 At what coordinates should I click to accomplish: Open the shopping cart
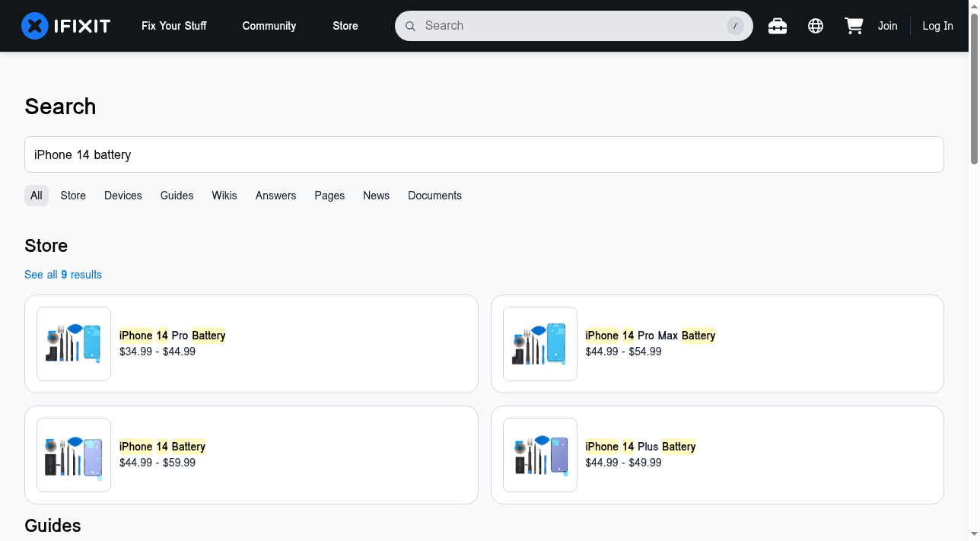coord(854,26)
